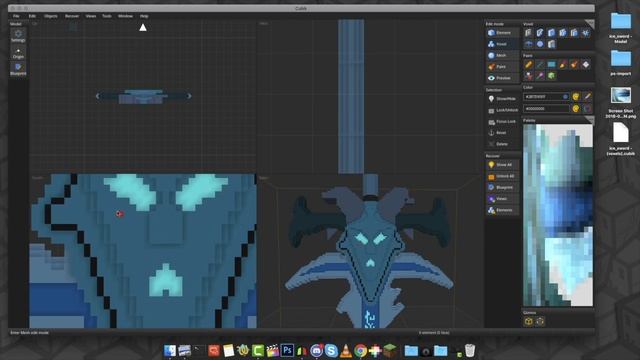Select the Origin tool in Model panel
640x360 pixels.
click(x=18, y=53)
